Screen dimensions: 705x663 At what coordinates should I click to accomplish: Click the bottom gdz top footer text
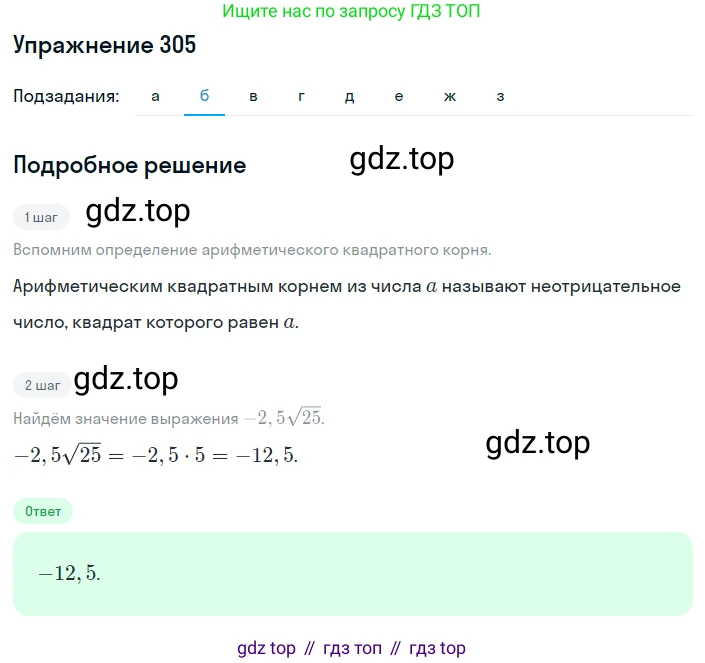(351, 648)
